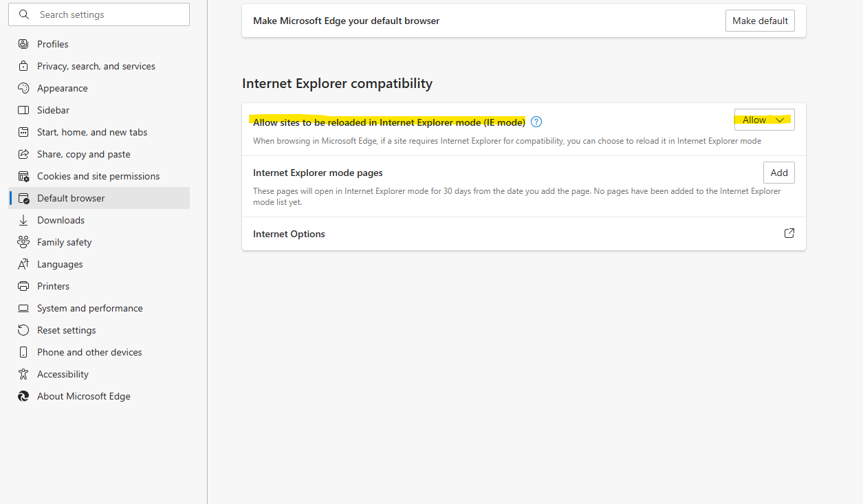Open Languages settings page

[x=60, y=264]
